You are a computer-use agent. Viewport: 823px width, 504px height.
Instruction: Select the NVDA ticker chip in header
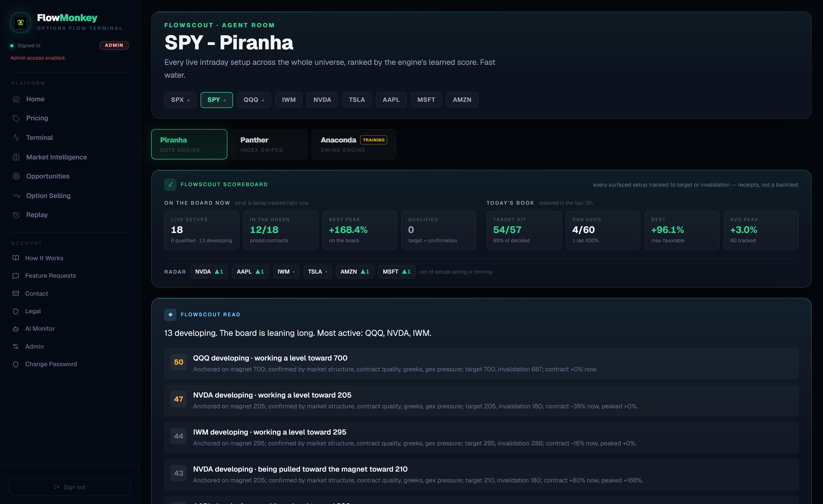(322, 100)
